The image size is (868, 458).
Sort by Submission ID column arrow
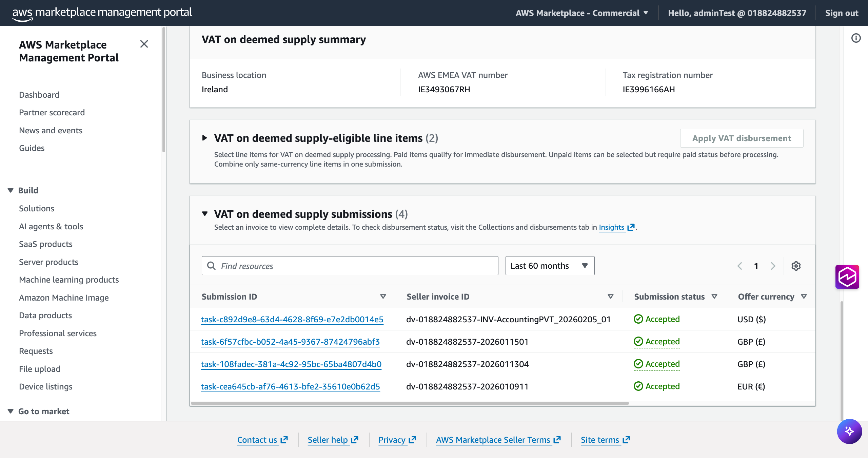click(x=383, y=297)
